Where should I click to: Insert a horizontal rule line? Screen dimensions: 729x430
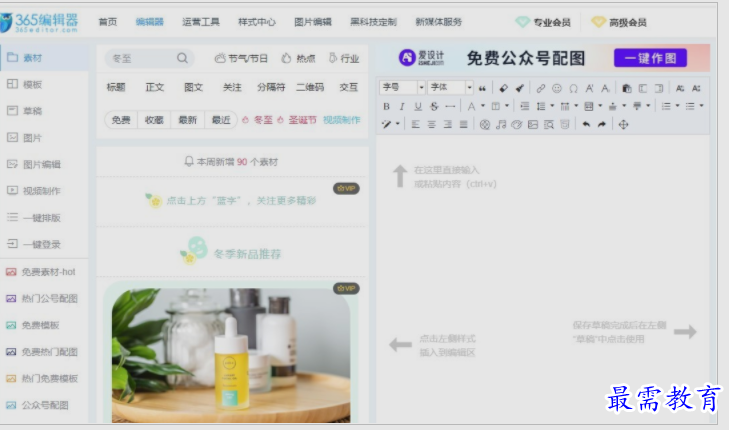click(450, 106)
